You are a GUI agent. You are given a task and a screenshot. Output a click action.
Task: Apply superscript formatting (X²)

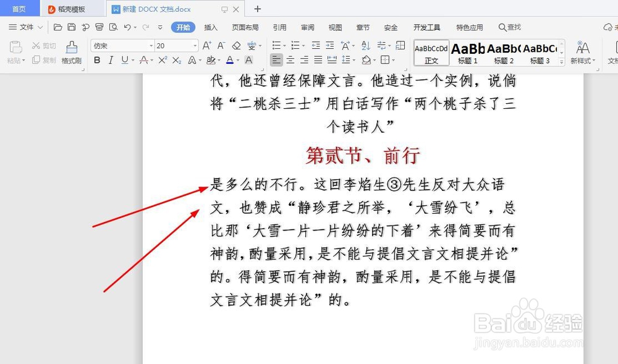tap(162, 59)
